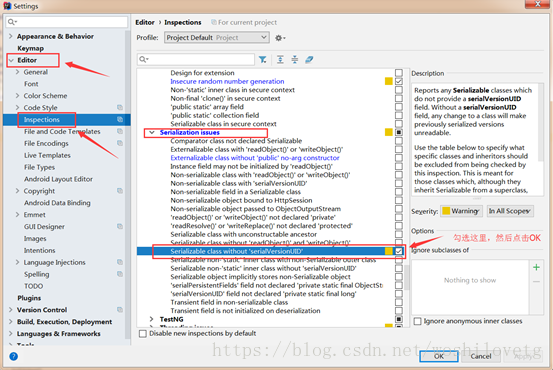Click the project-level icon beside Spelling
553x370 pixels.
120,274
